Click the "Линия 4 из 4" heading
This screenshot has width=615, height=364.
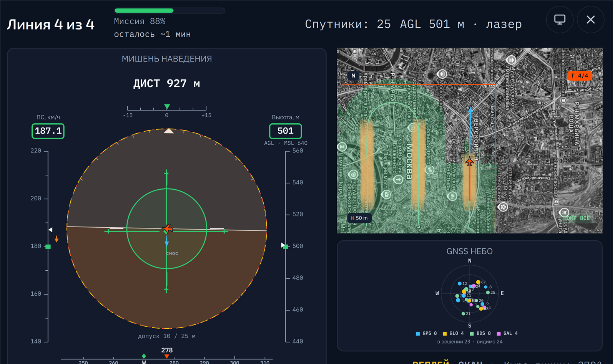[51, 25]
